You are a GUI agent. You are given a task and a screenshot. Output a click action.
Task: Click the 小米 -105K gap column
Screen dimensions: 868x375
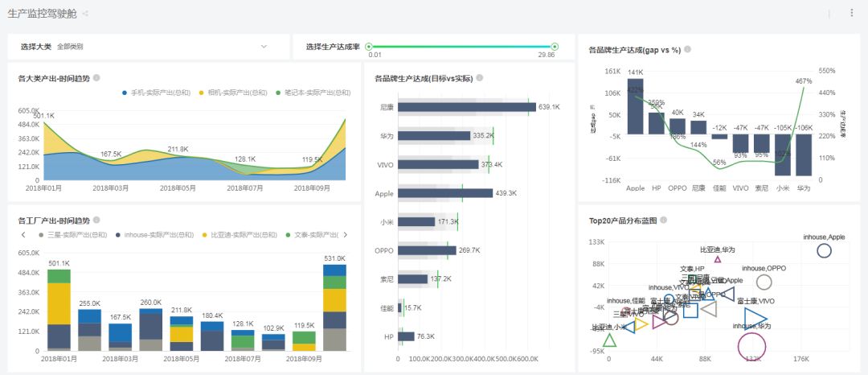[782, 155]
